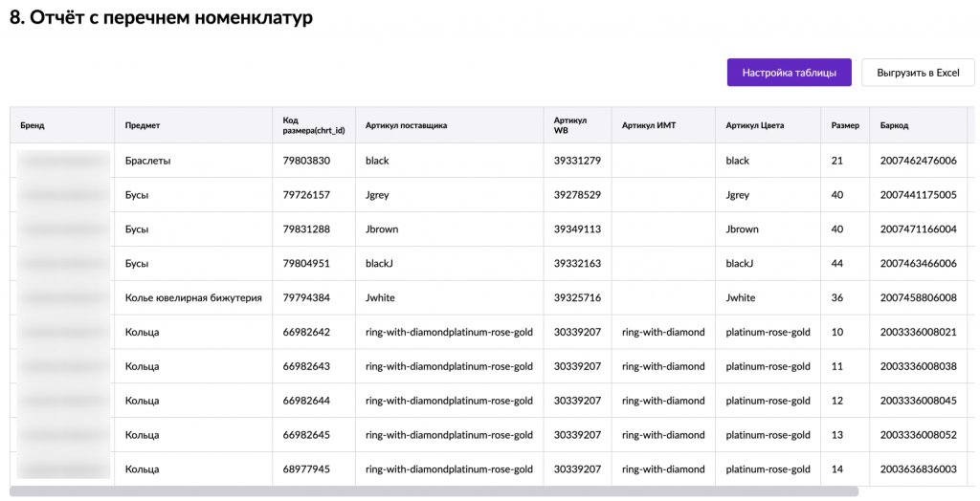
Task: Select WB article 39325716
Action: pos(577,298)
